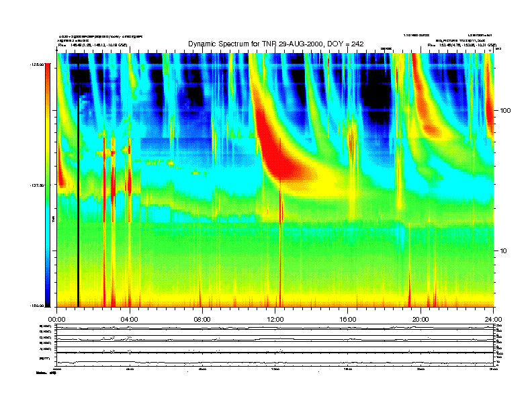Click the "08:00" time axis label
The image size is (532, 411).
pyautogui.click(x=202, y=320)
